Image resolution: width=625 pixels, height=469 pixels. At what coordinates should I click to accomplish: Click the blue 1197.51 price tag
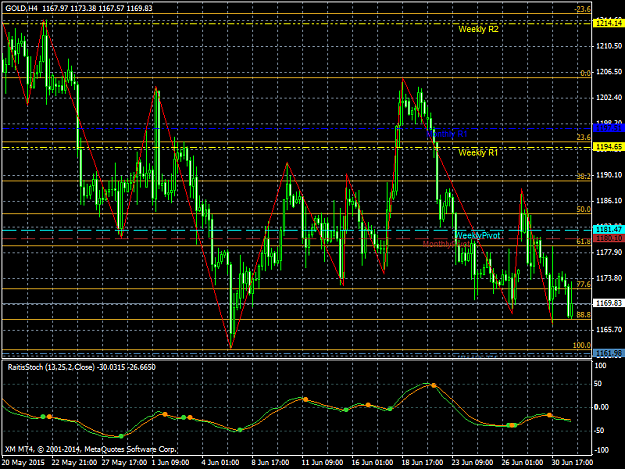[609, 128]
